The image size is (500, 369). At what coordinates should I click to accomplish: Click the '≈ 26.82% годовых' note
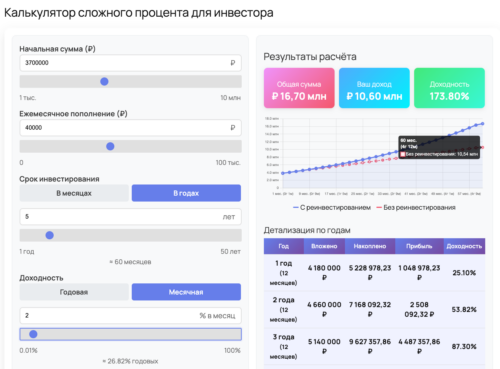[x=130, y=361]
